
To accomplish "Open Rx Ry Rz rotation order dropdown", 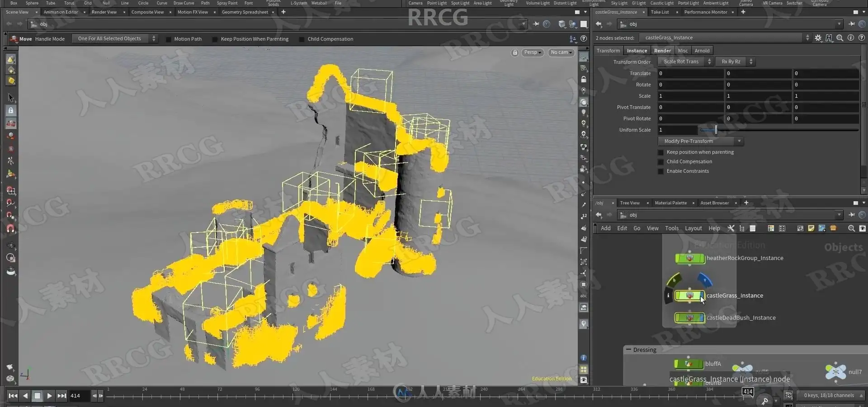I will pyautogui.click(x=735, y=62).
